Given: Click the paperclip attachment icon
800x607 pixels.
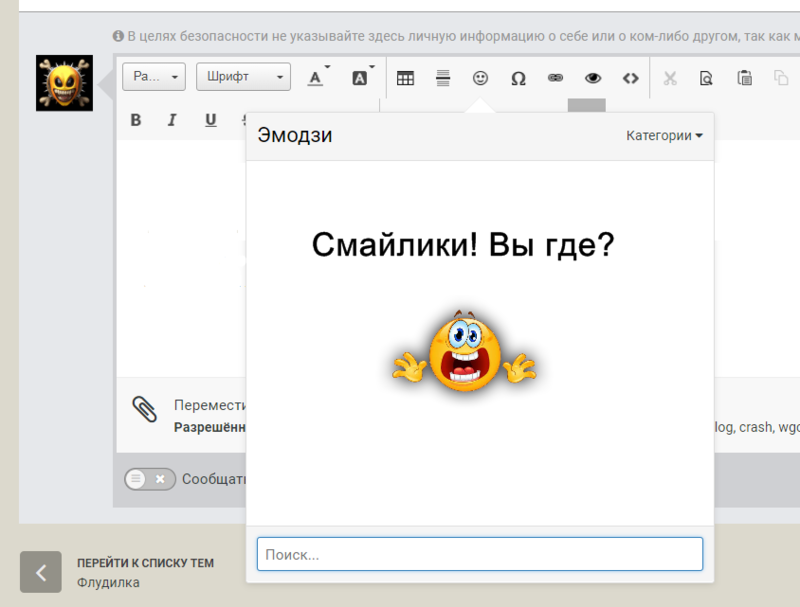Looking at the screenshot, I should click(146, 410).
